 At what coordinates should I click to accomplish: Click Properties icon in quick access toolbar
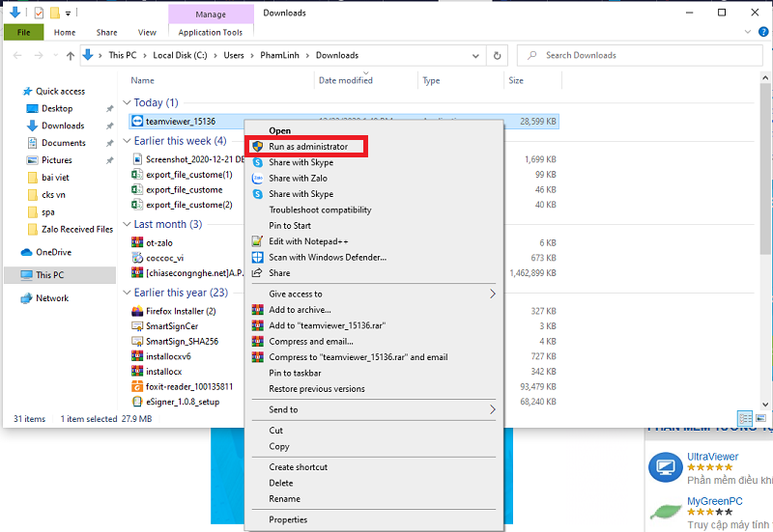(39, 13)
